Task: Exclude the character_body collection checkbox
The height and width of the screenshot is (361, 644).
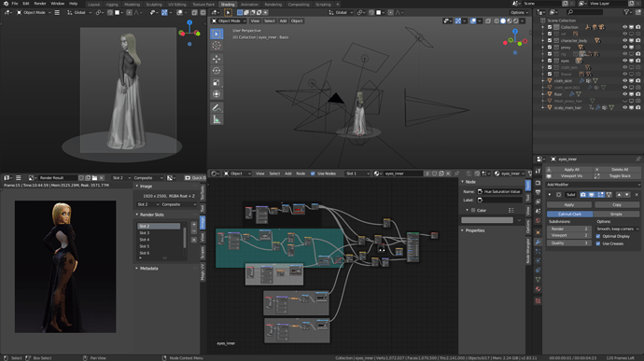Action: 550,41
